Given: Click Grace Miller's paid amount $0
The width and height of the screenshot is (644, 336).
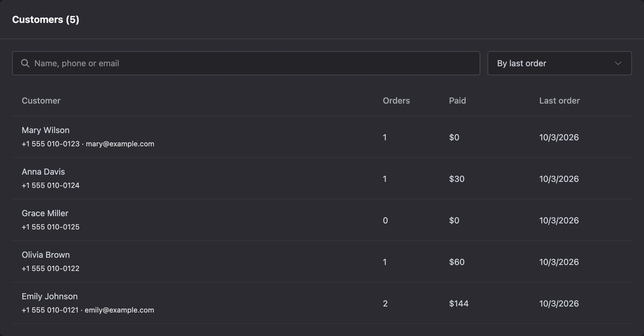Looking at the screenshot, I should click(x=454, y=220).
